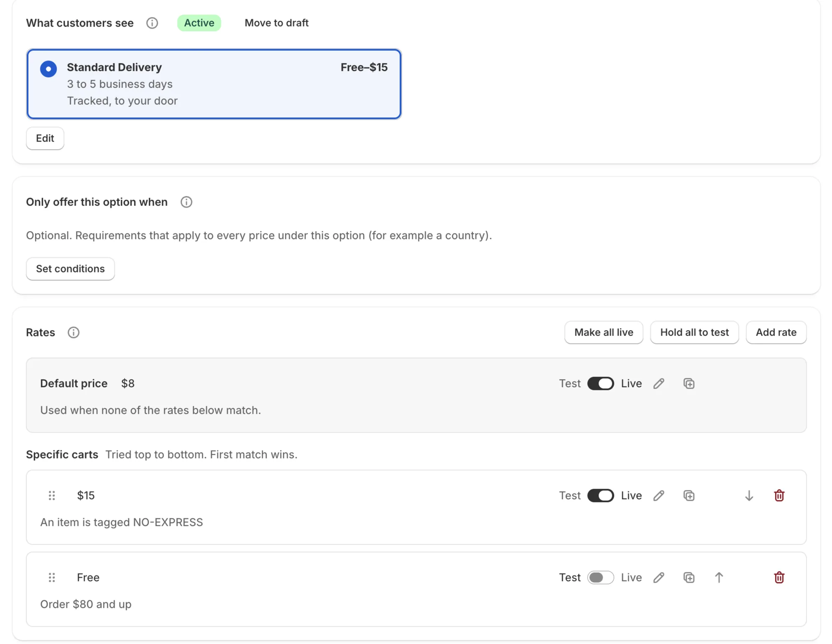Viewport: 832px width, 644px height.
Task: Click Hold all to test
Action: 694,332
